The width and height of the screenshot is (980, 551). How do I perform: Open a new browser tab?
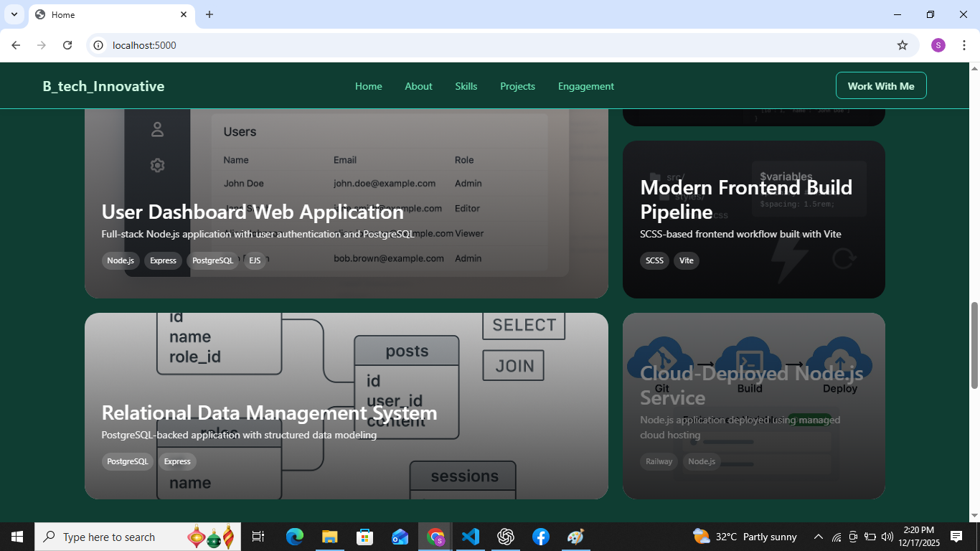[x=209, y=14]
